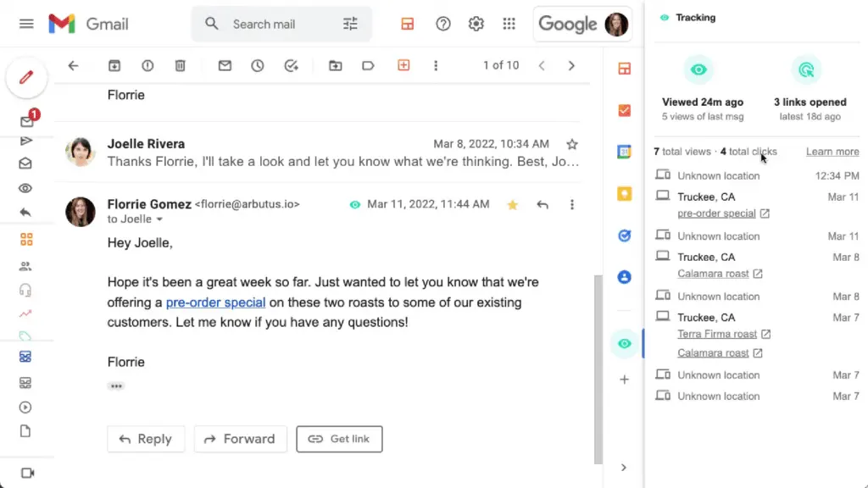Open Google Keep side panel
This screenshot has height=488, width=868.
pyautogui.click(x=625, y=194)
